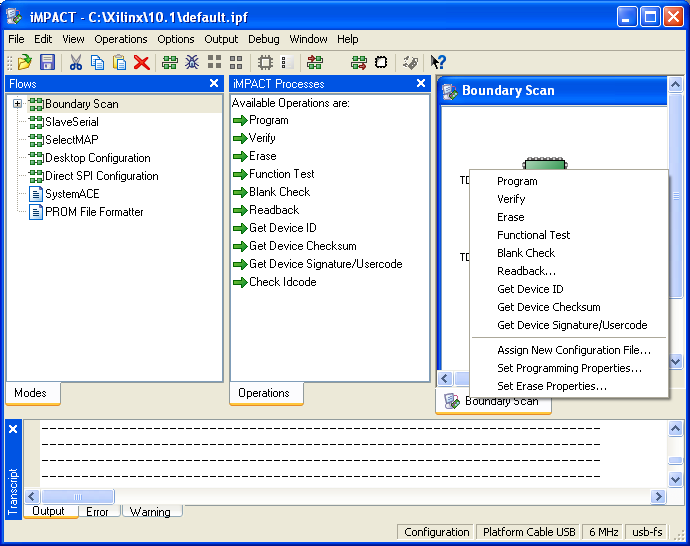
Task: Switch to the Error transcript tab
Action: (x=97, y=512)
